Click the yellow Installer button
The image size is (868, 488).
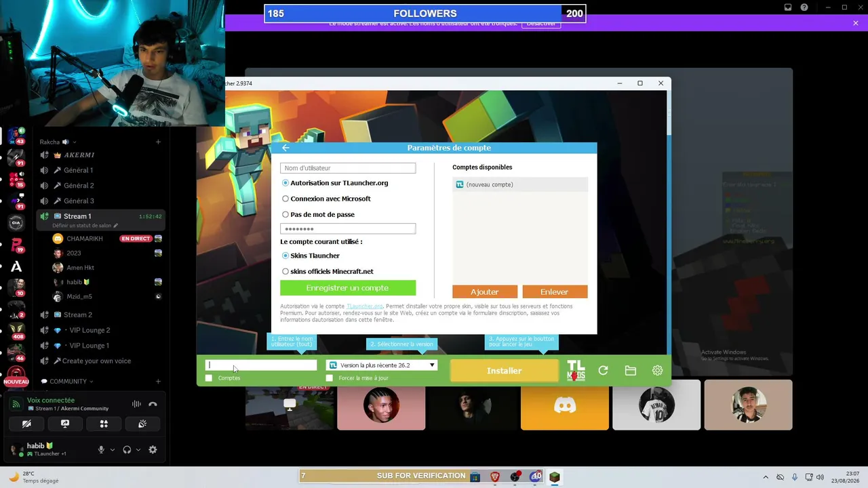[x=505, y=371]
